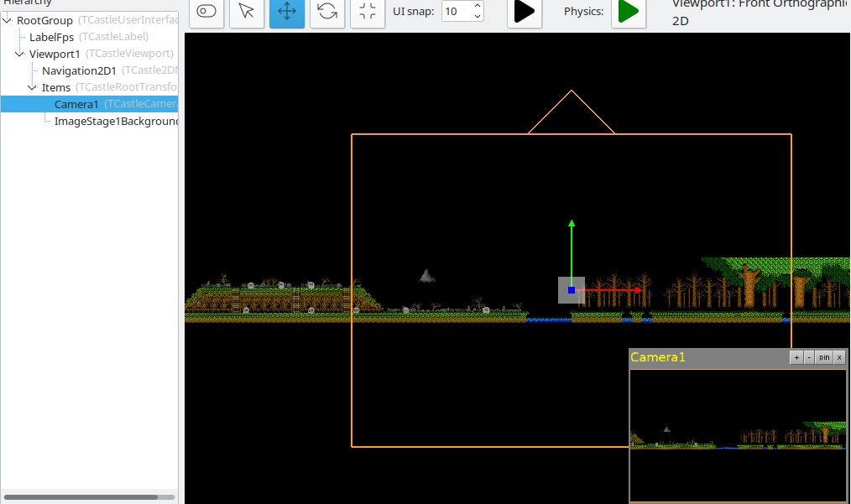This screenshot has height=504, width=851.
Task: Click the hierarchy horizontal scrollbar
Action: [81, 497]
